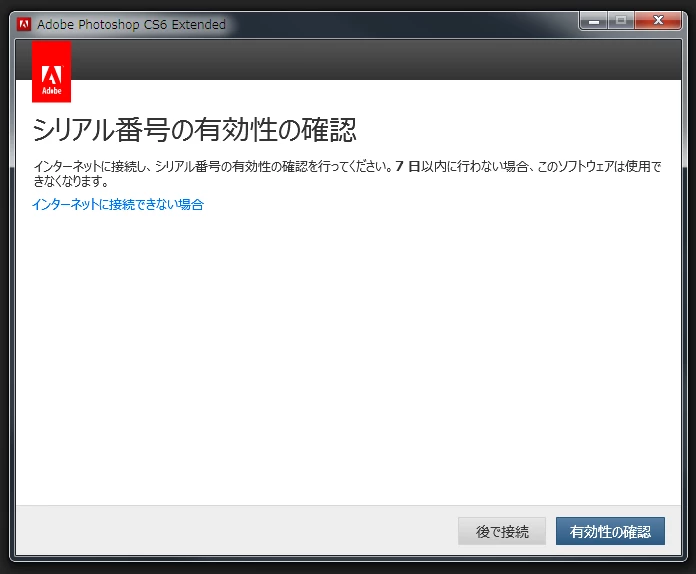The image size is (696, 574).
Task: Click the title bar Adobe app icon
Action: [24, 24]
